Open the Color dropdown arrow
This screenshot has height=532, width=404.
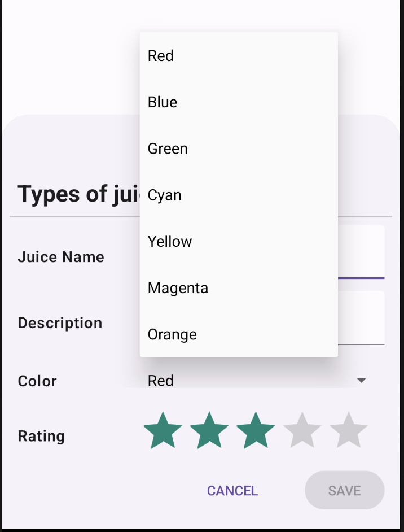click(362, 381)
